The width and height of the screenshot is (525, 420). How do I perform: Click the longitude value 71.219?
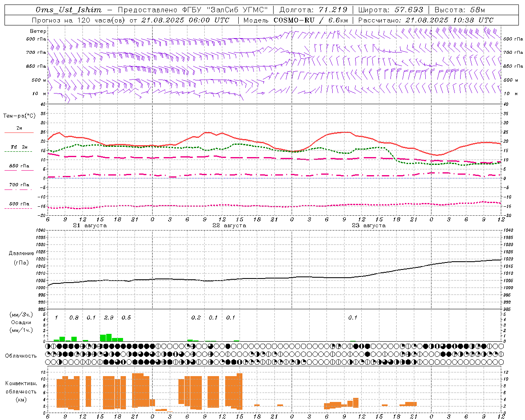(x=333, y=10)
